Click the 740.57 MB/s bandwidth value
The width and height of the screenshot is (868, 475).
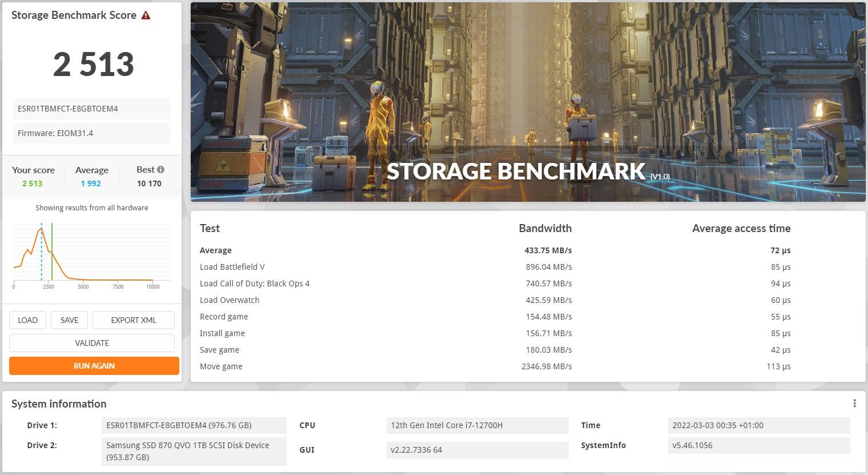pyautogui.click(x=549, y=284)
